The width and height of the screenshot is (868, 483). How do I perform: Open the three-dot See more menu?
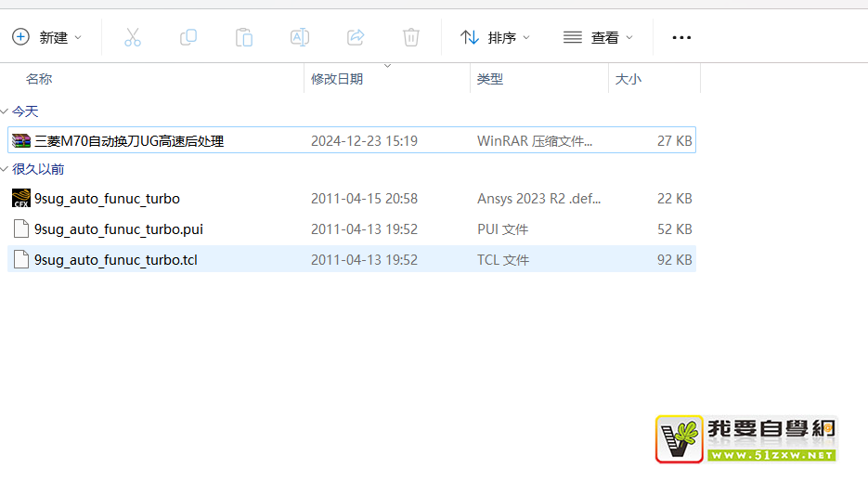[x=681, y=37]
